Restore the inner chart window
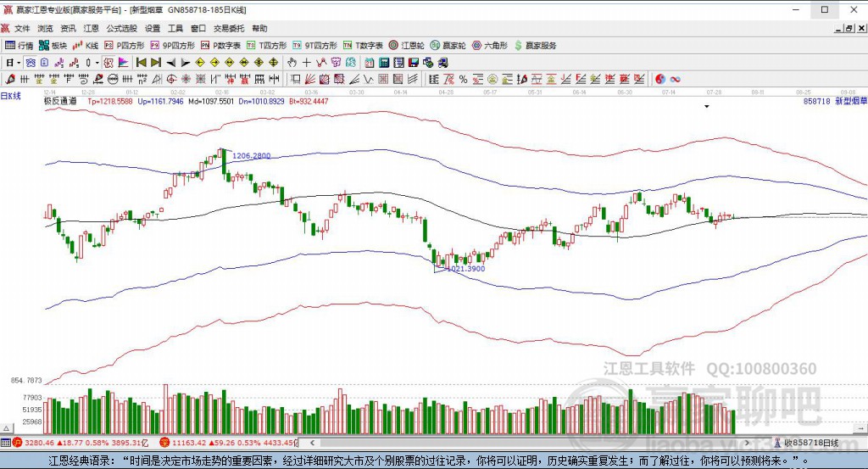The image size is (868, 469). pyautogui.click(x=849, y=28)
